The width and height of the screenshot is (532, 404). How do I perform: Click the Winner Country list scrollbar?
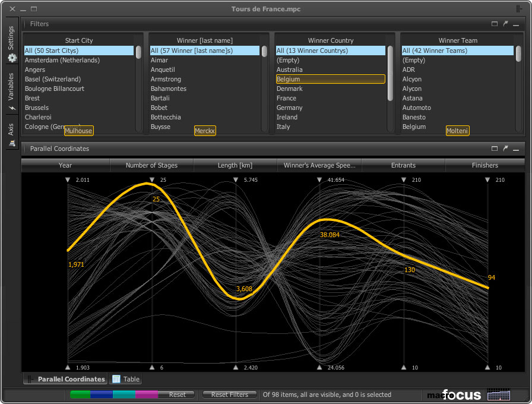[x=390, y=71]
